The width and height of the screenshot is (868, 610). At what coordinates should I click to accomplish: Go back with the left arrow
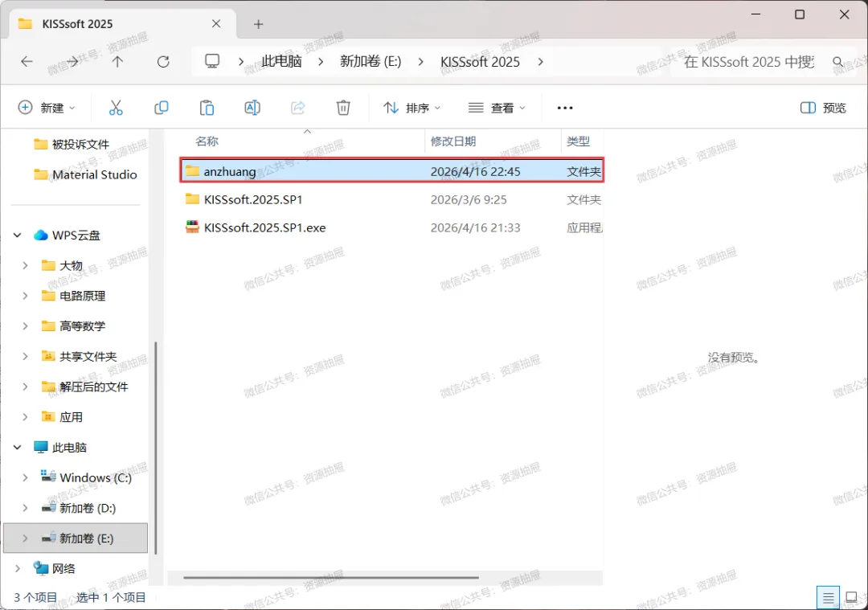point(27,61)
